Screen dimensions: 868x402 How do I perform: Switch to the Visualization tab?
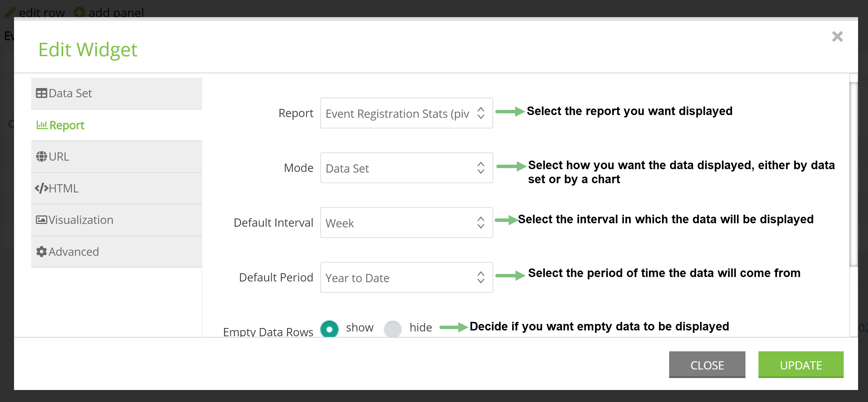click(116, 220)
